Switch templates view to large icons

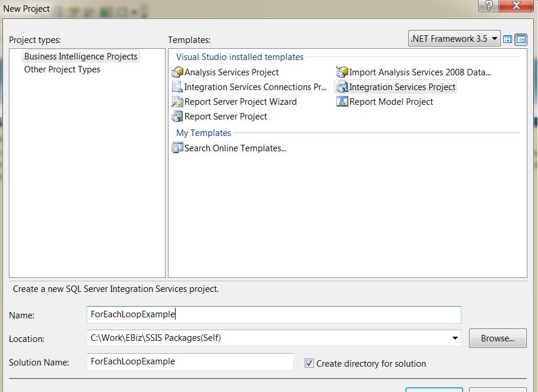coord(507,39)
